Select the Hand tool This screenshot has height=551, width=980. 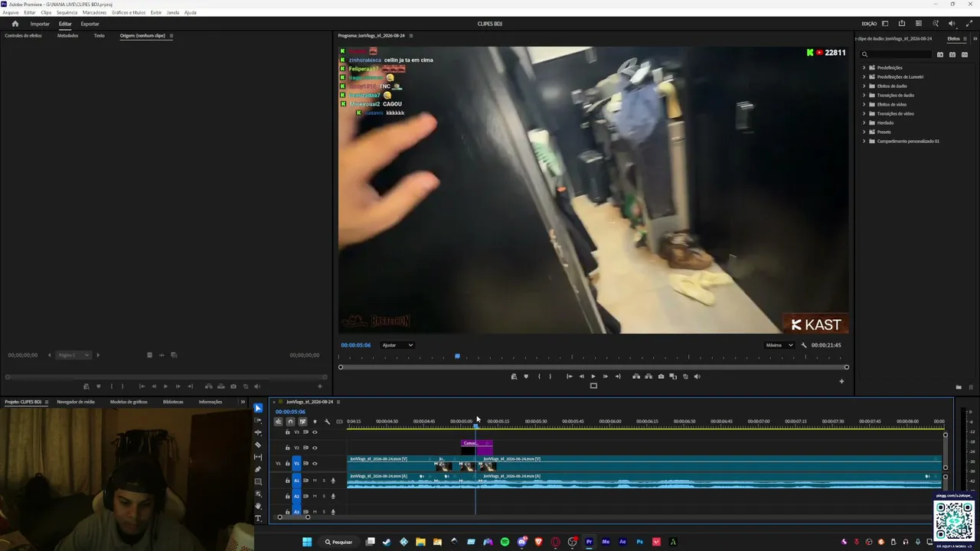coord(258,506)
